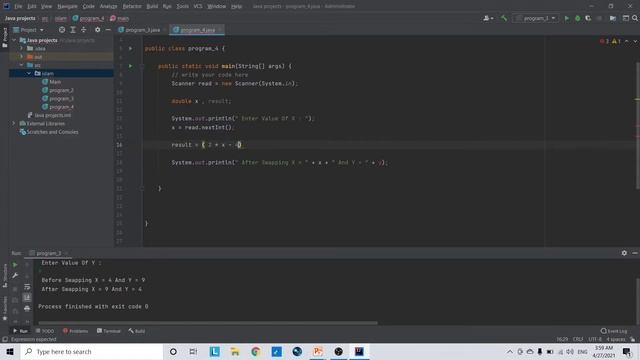Expand the out folder
Screen dimensions: 640x360
pos(22,57)
